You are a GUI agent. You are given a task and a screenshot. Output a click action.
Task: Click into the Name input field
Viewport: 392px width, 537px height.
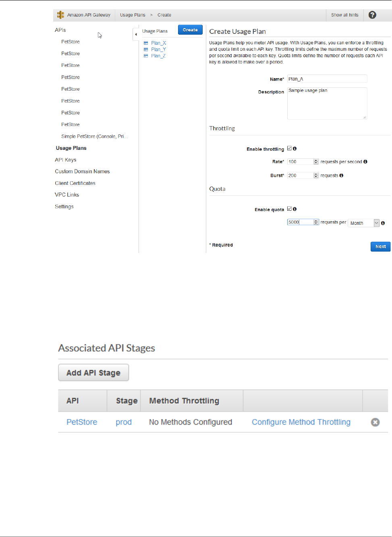point(327,79)
